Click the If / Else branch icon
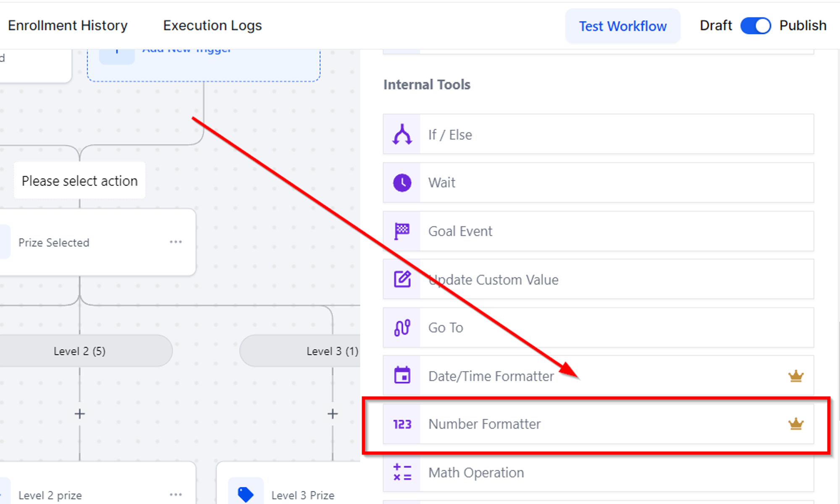 tap(402, 134)
